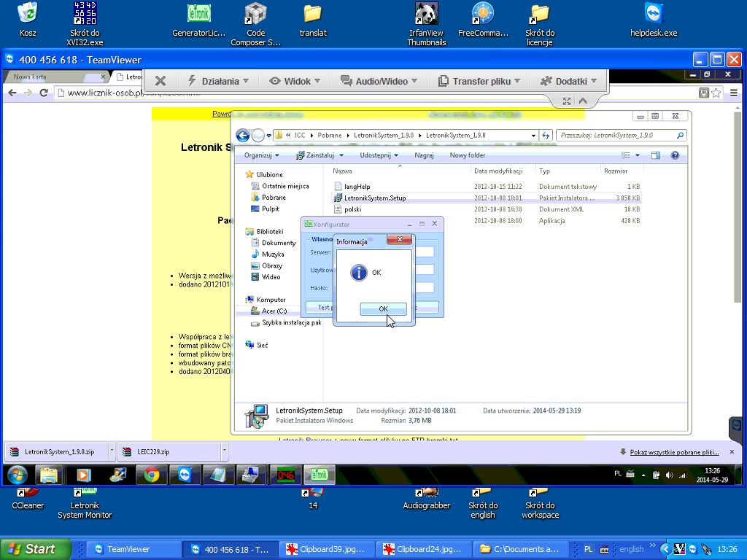Screen dimensions: 747x560
Task: Open Chrome menu hamburger icon
Action: (734, 93)
